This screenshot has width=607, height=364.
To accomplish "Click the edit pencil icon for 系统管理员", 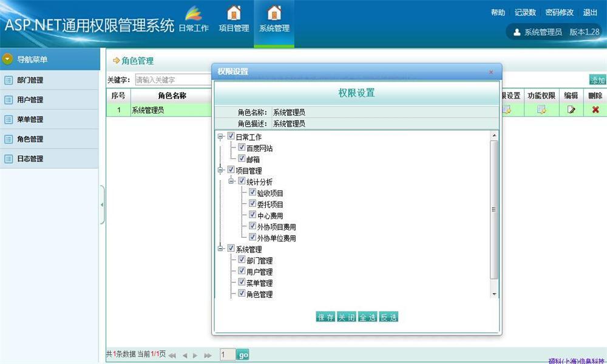I will (571, 110).
